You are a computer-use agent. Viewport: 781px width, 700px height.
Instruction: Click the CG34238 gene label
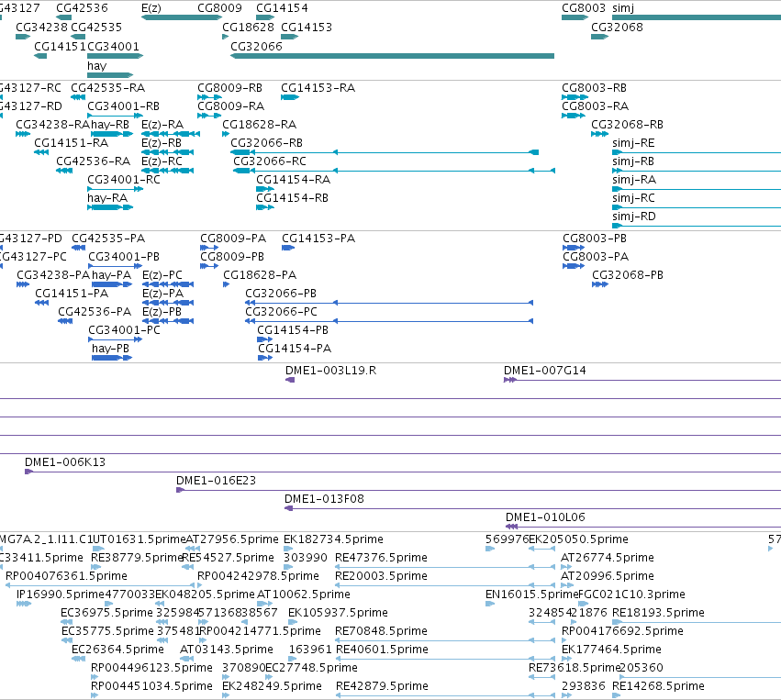pyautogui.click(x=42, y=27)
